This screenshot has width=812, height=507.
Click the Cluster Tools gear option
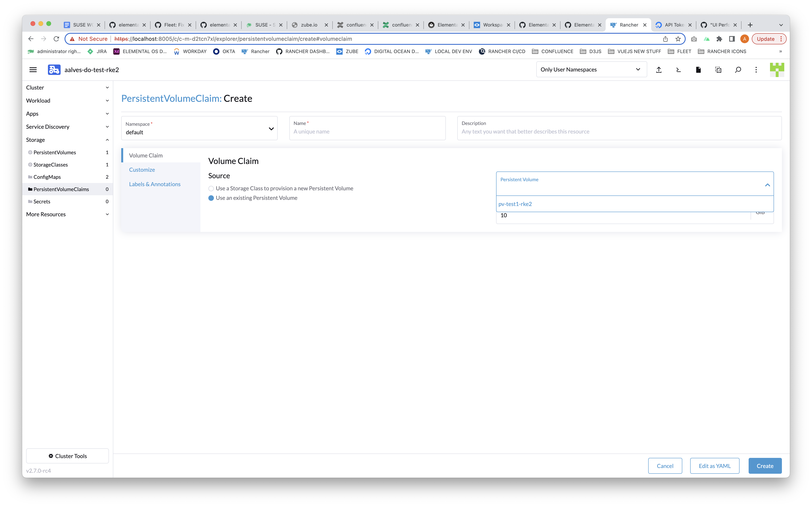67,456
